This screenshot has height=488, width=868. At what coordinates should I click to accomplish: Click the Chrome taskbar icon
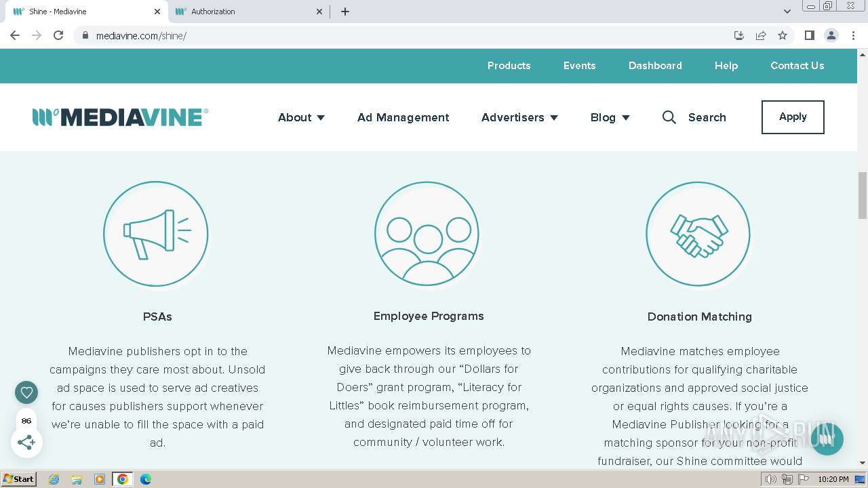coord(123,479)
